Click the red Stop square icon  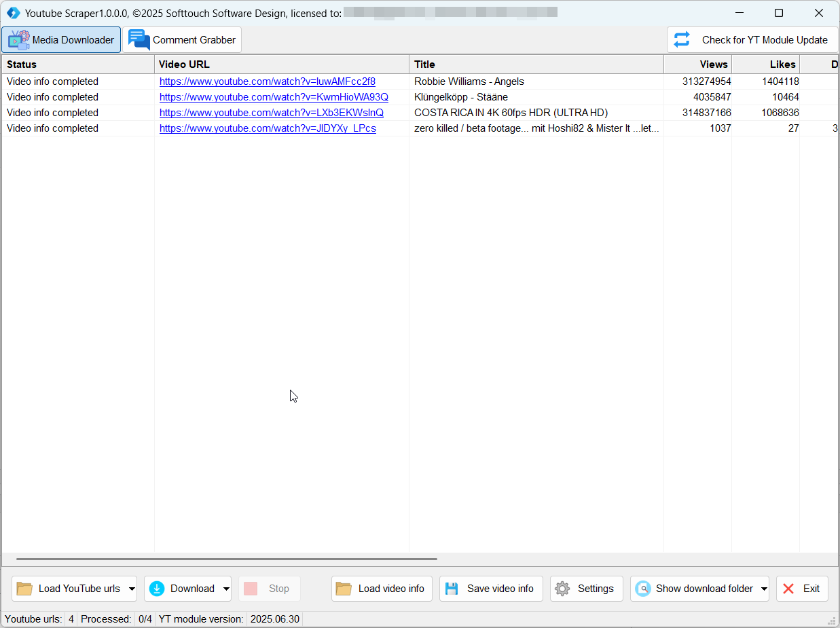pyautogui.click(x=251, y=589)
